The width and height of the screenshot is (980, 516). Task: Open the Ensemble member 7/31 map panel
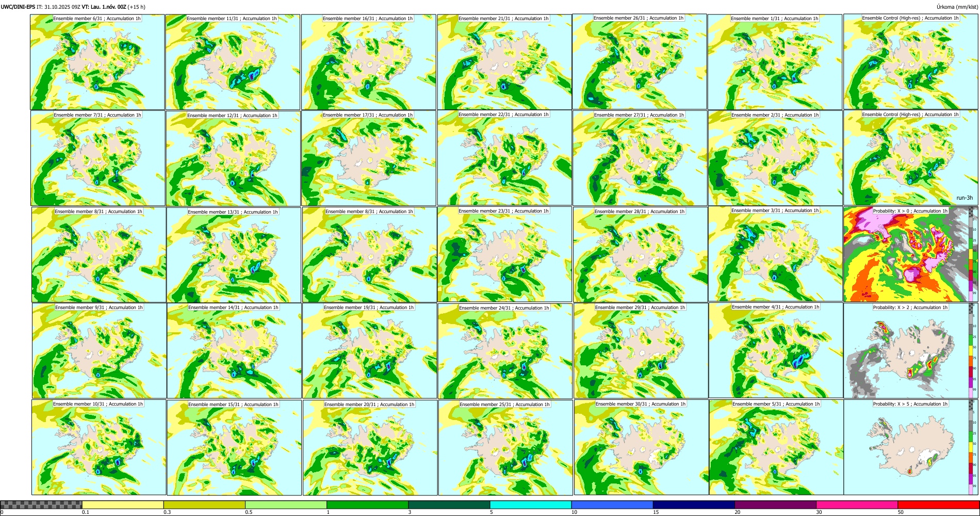pos(98,158)
